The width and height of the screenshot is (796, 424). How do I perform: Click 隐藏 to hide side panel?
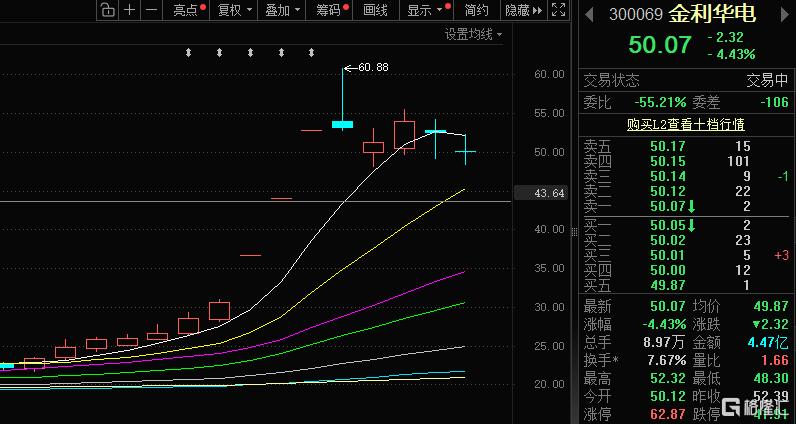523,10
